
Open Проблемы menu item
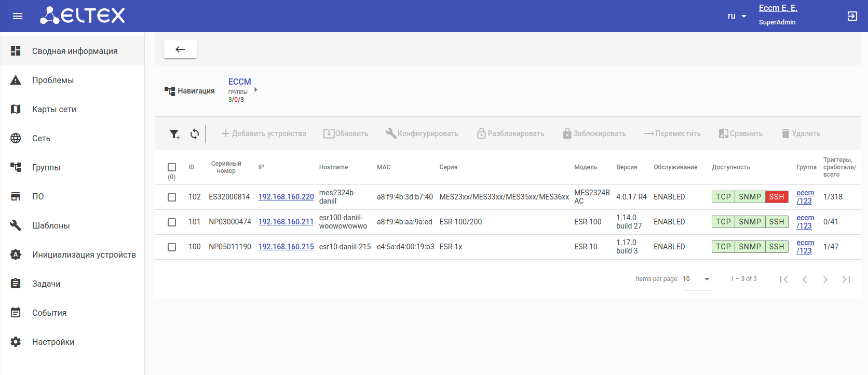pos(72,80)
